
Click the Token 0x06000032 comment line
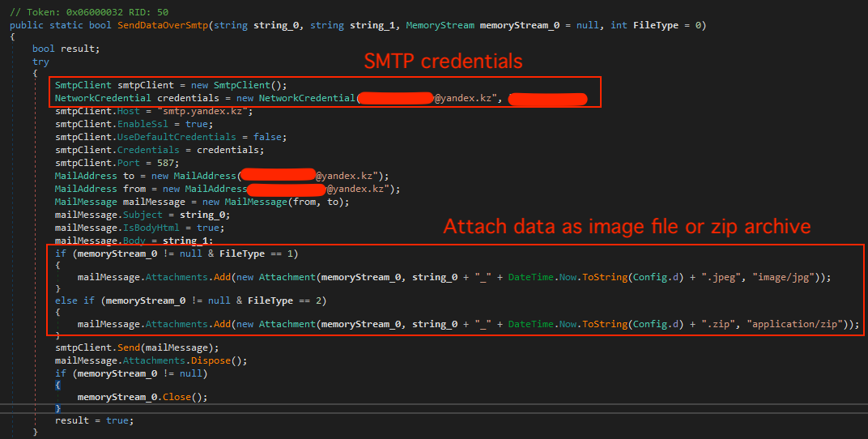click(x=89, y=12)
